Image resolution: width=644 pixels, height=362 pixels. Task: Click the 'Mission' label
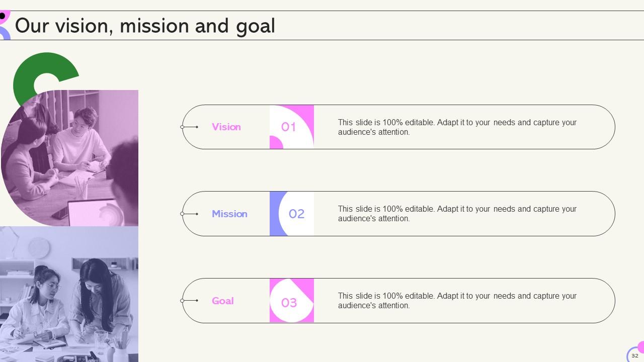229,214
